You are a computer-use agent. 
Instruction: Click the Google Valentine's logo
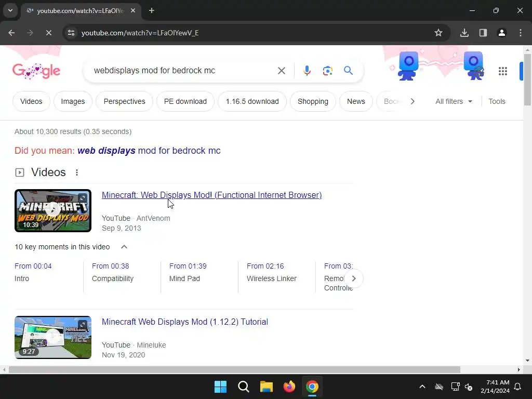pyautogui.click(x=36, y=71)
